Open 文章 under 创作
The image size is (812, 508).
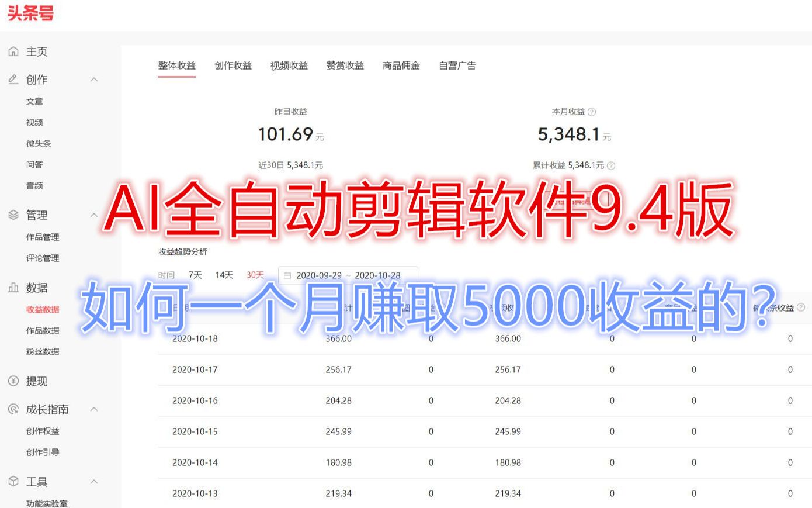(x=34, y=101)
